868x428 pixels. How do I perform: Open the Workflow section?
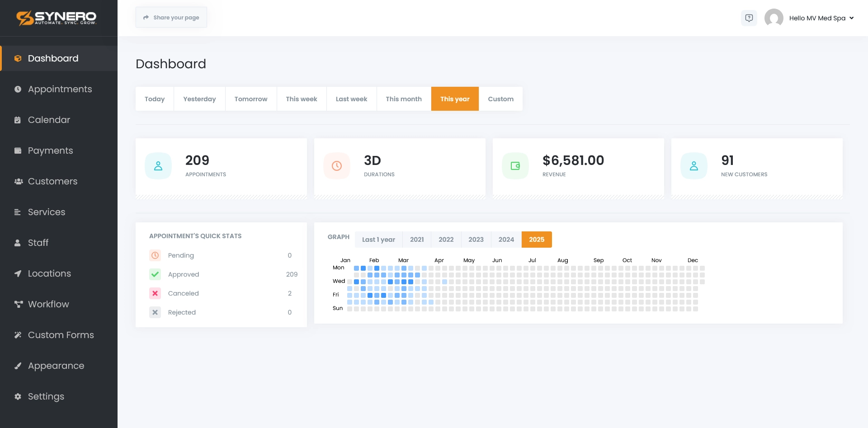(x=48, y=304)
